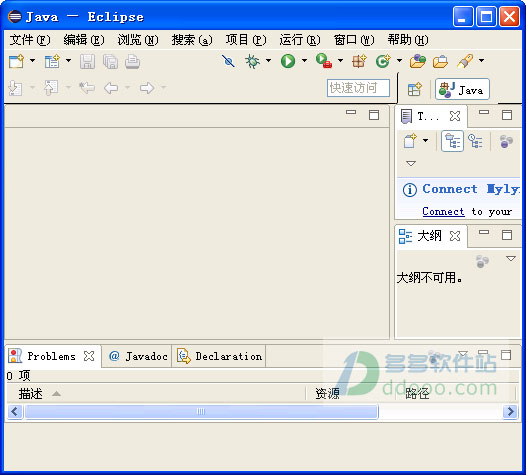Open the New Java Class dropdown arrow

coord(399,60)
